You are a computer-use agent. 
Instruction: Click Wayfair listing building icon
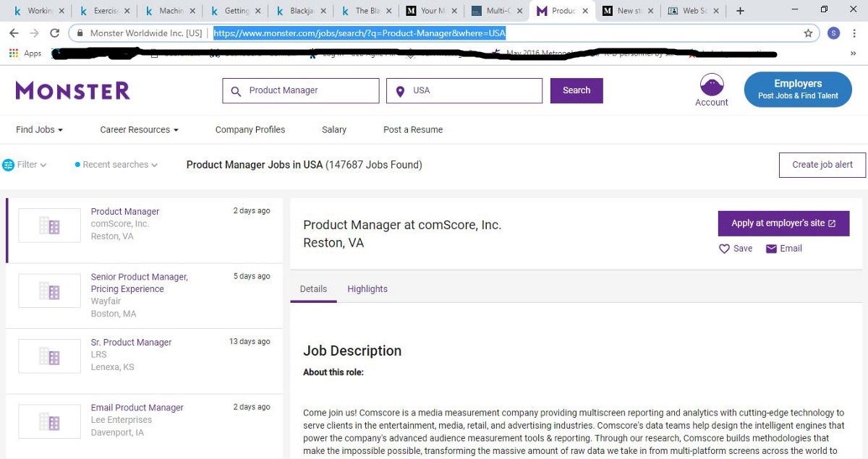(x=49, y=291)
